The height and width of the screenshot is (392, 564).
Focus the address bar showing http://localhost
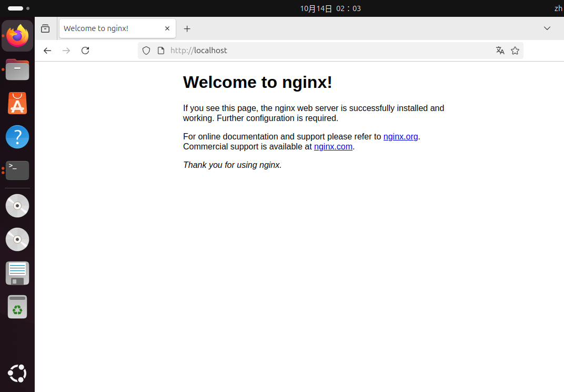[x=330, y=51]
